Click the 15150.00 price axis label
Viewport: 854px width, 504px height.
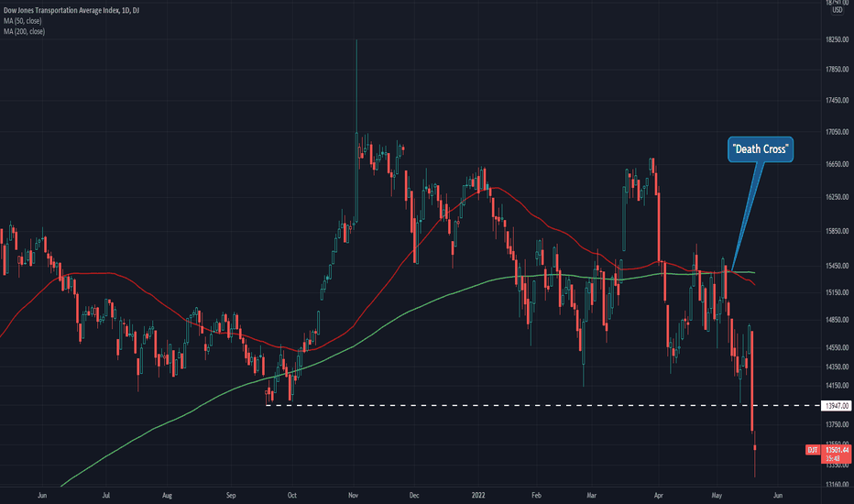click(x=838, y=292)
